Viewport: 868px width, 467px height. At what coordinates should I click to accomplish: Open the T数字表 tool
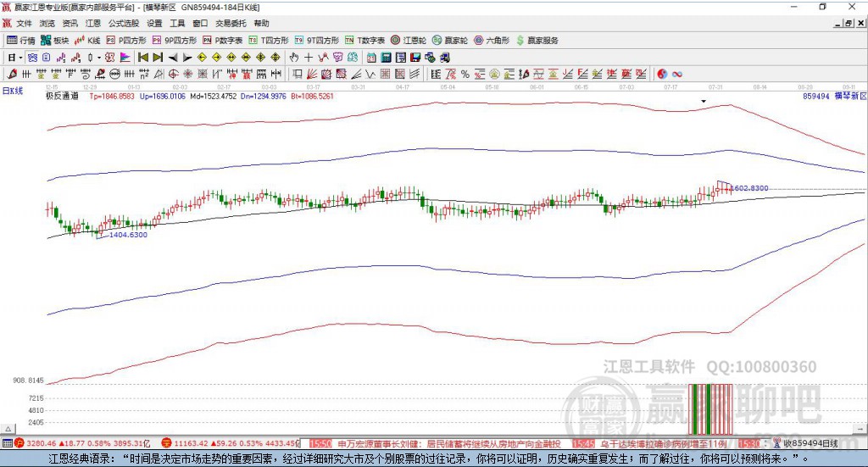[x=364, y=41]
